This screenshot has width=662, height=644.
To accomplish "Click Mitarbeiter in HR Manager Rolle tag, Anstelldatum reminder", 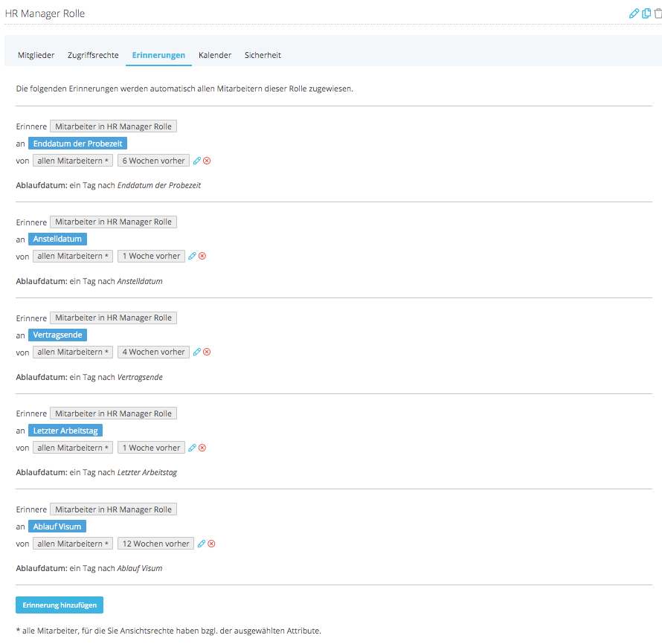I will [113, 222].
